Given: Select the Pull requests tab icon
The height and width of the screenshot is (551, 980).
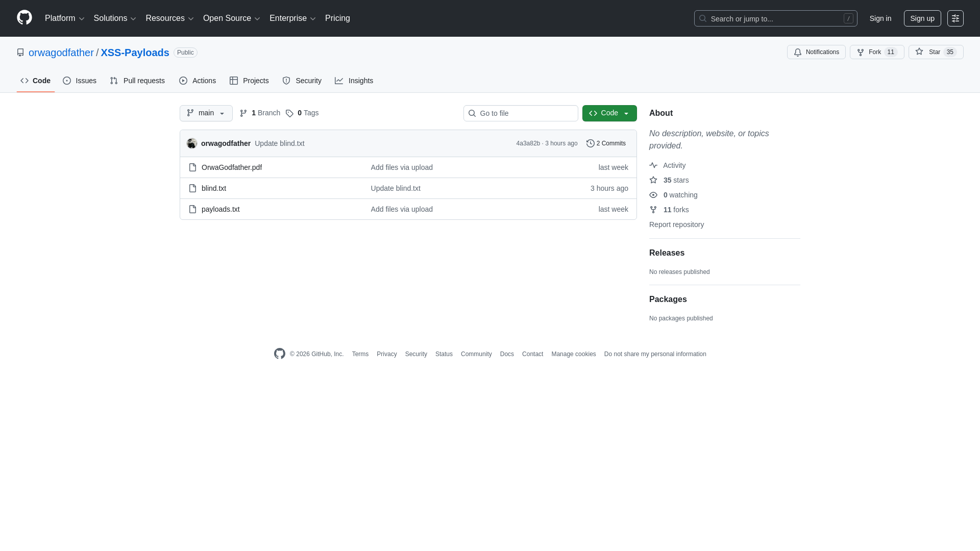Looking at the screenshot, I should pyautogui.click(x=113, y=81).
